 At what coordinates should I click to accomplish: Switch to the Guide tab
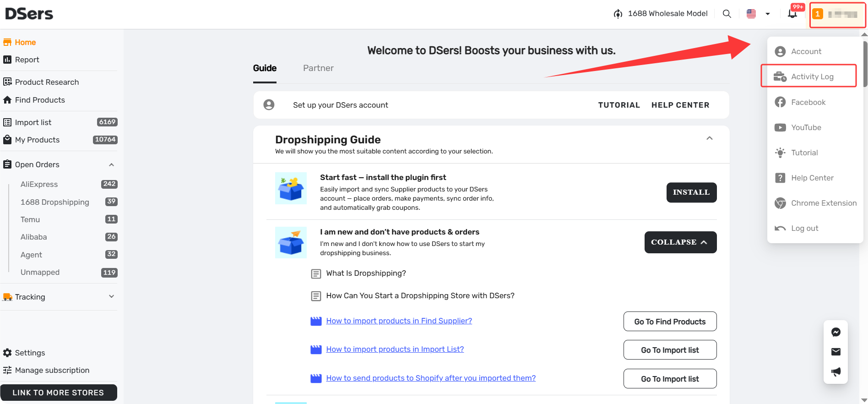[x=265, y=68]
